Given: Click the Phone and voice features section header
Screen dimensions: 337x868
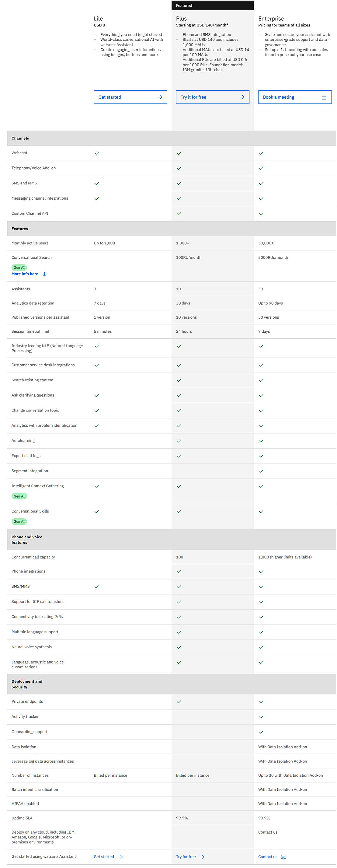Looking at the screenshot, I should tap(26, 540).
